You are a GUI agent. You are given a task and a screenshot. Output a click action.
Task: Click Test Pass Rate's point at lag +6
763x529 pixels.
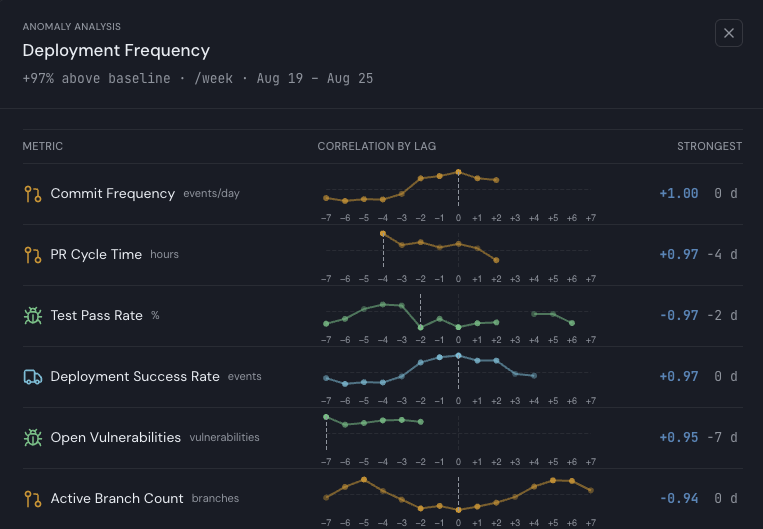tap(572, 323)
